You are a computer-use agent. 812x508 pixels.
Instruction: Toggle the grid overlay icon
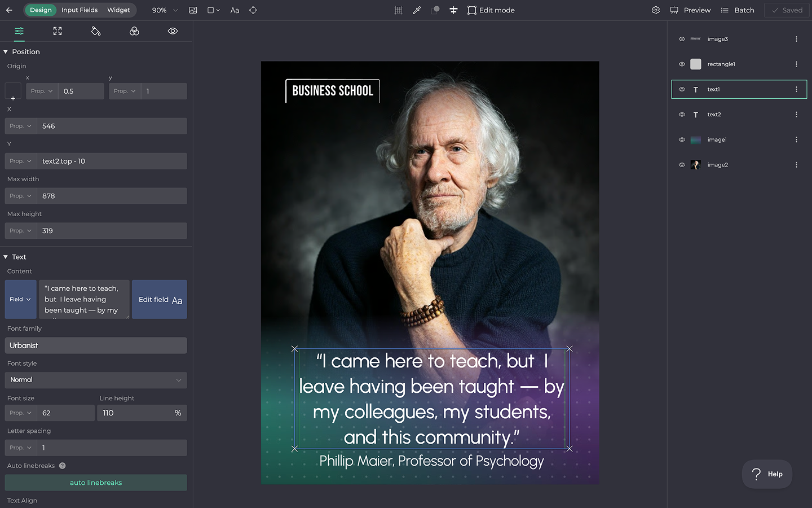pos(398,10)
